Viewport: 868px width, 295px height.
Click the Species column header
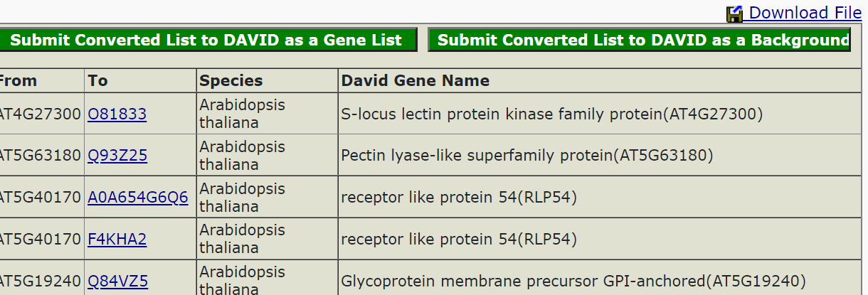coord(231,80)
